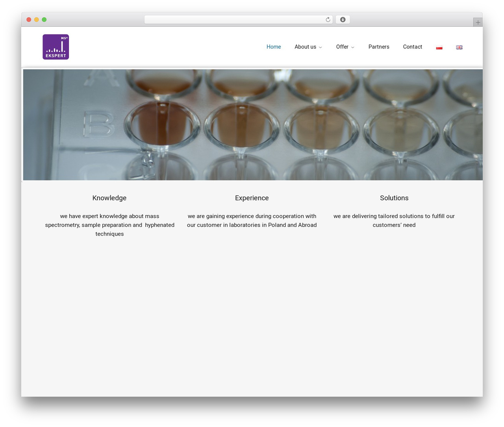
Task: Switch site language to Polish flag
Action: coord(439,47)
